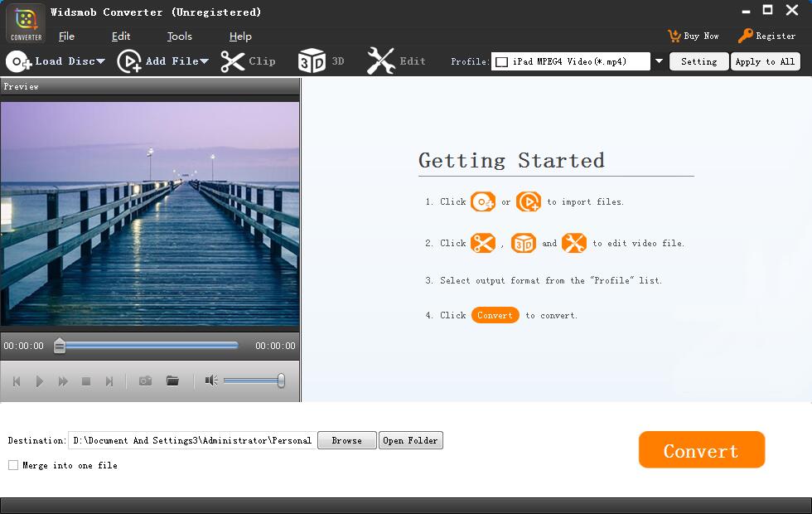Screen dimensions: 812x514
Task: Open the 3D cube tool
Action: coord(312,61)
